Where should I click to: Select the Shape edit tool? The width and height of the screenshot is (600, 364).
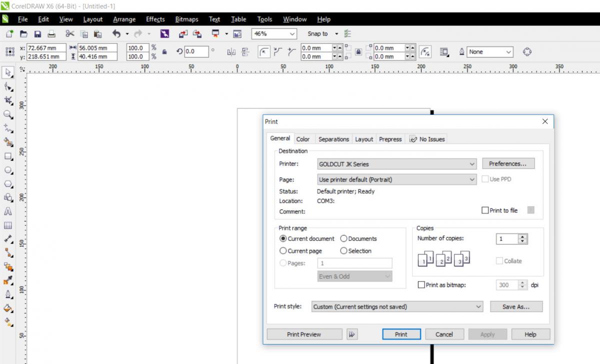8,87
